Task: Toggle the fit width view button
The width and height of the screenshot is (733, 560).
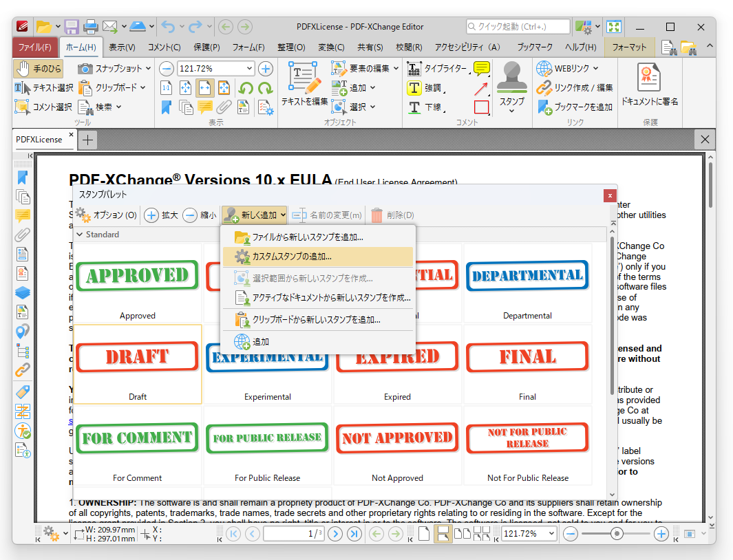Action: click(x=204, y=88)
